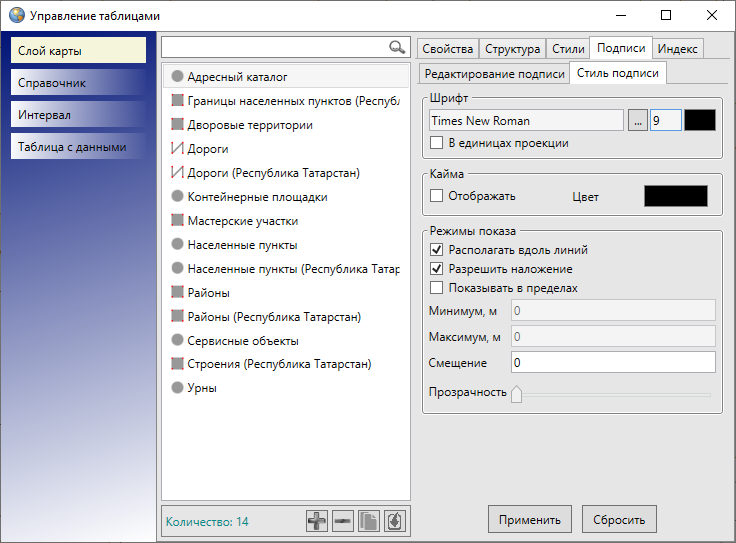
Task: Open the Справочник category in sidebar
Action: pos(79,83)
